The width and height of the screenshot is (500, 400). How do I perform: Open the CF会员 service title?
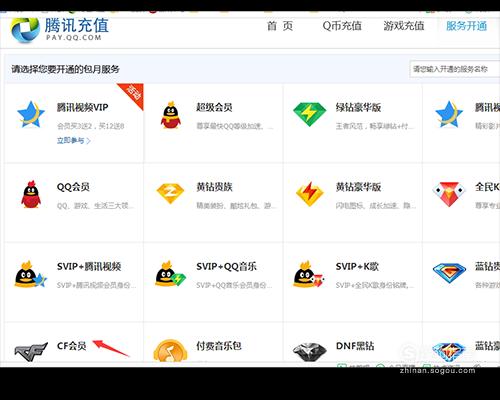click(72, 346)
